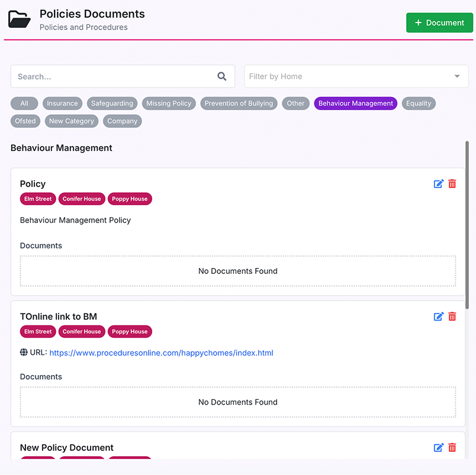This screenshot has height=475, width=476.
Task: Click the edit icon for TOnline link to BM
Action: pos(438,316)
